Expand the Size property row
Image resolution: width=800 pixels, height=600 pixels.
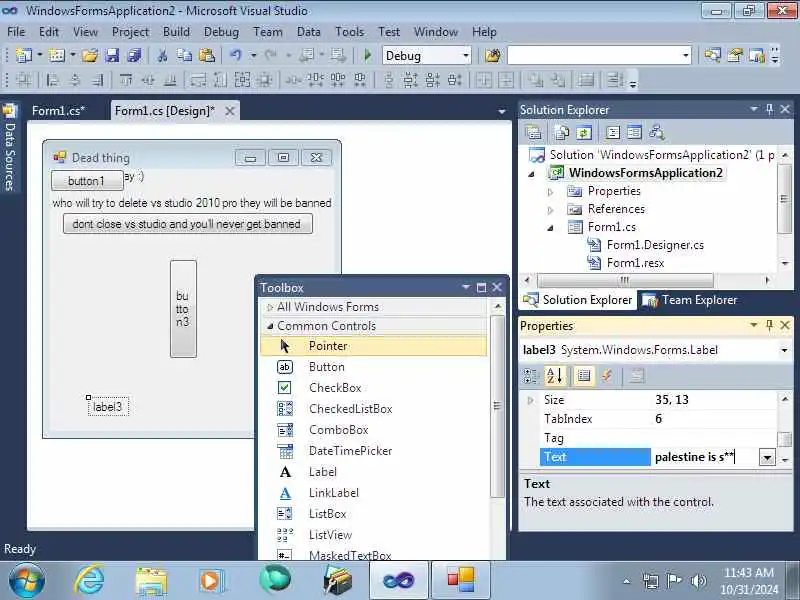click(x=530, y=400)
